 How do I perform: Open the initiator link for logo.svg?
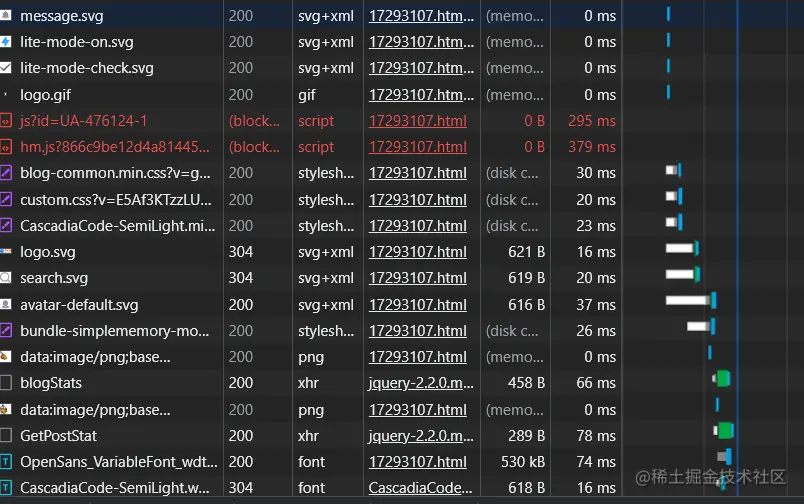click(x=418, y=252)
